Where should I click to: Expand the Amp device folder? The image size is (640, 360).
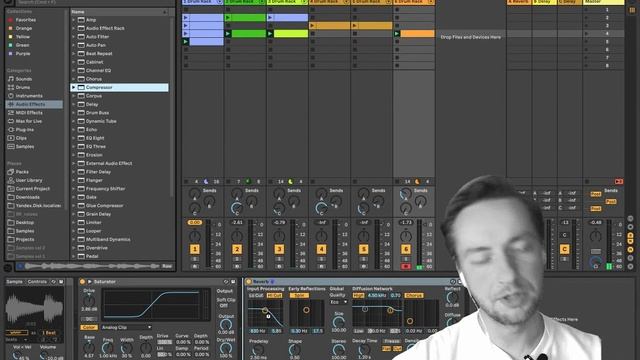[73, 20]
